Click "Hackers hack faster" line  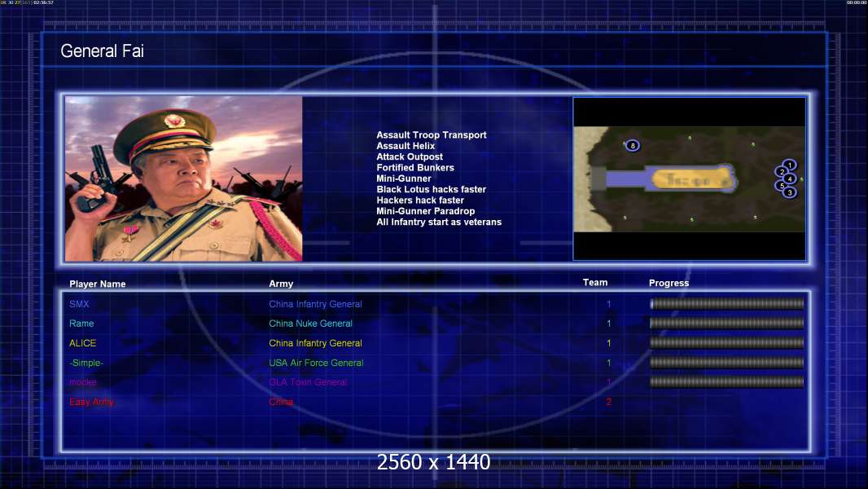point(420,200)
